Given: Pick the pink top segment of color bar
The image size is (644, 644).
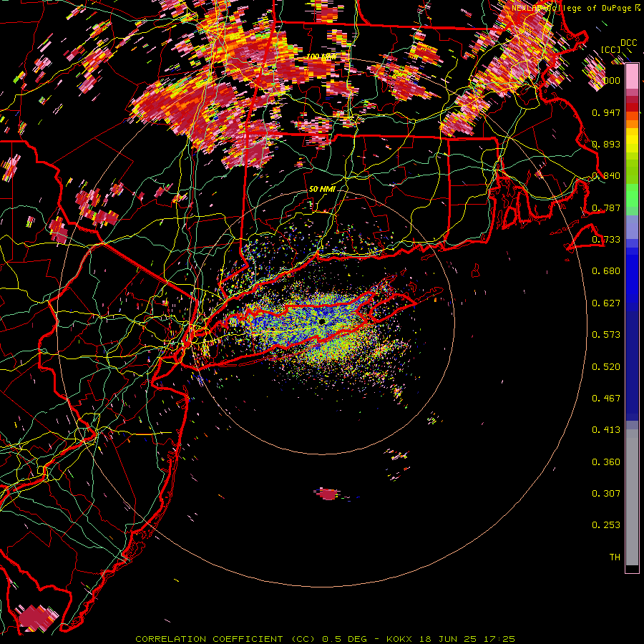Looking at the screenshot, I should coord(632,77).
